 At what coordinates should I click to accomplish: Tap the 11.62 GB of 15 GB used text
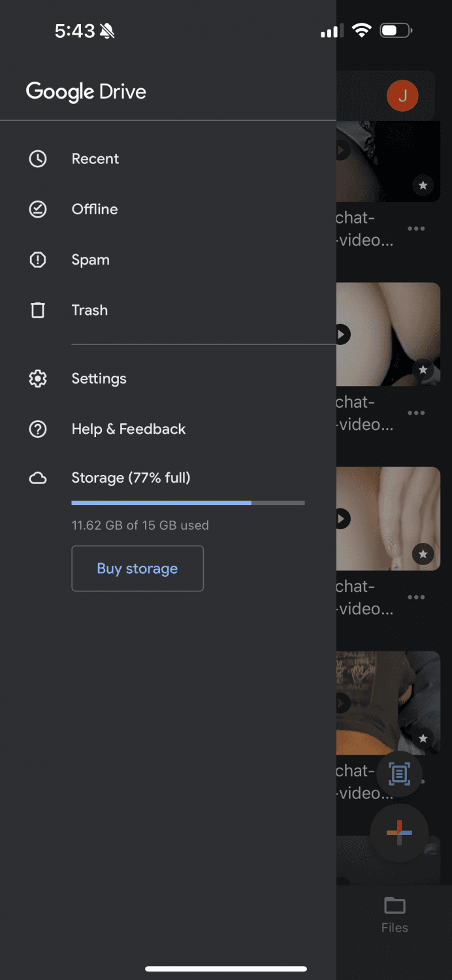(x=140, y=525)
